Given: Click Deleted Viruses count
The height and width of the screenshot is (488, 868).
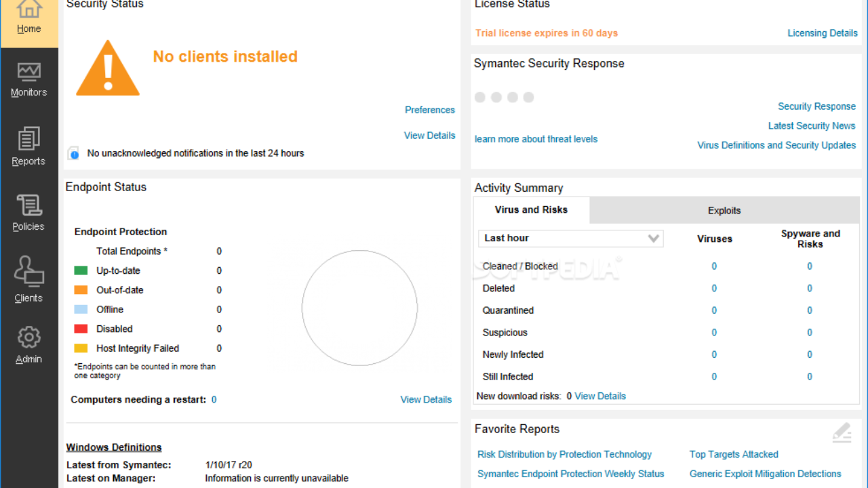Looking at the screenshot, I should [x=714, y=289].
